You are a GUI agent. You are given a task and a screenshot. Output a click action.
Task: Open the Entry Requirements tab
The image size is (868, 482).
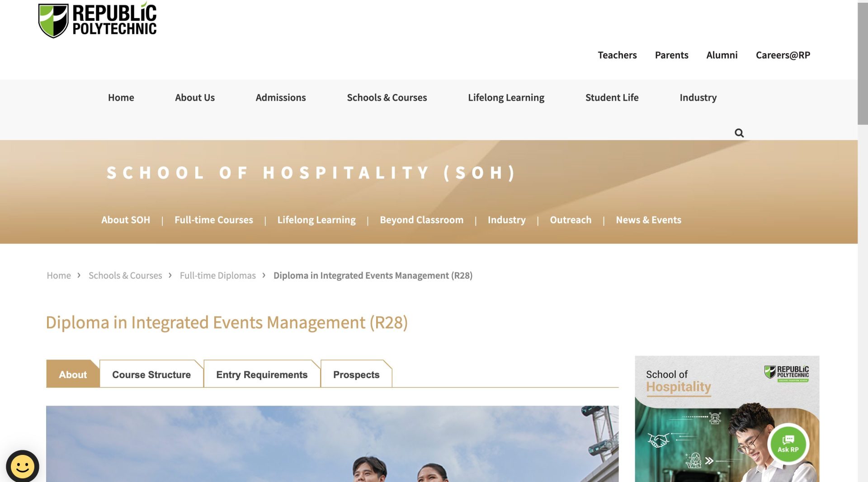pyautogui.click(x=261, y=374)
